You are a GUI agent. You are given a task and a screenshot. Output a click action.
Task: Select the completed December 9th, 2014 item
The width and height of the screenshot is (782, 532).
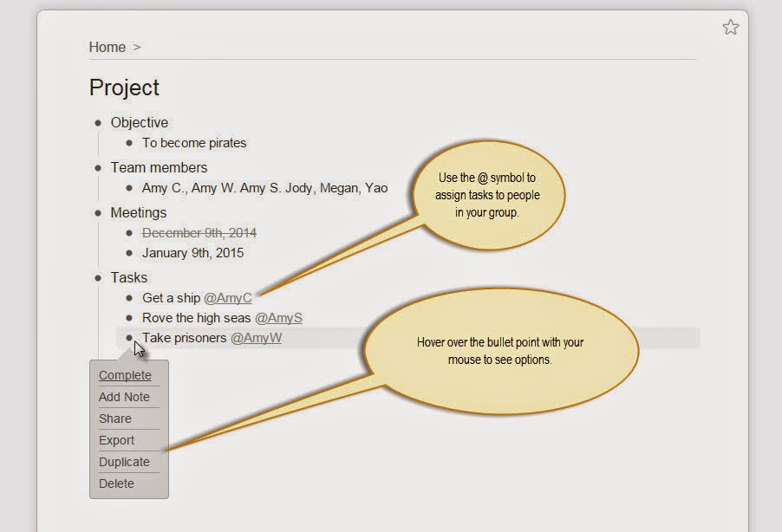click(199, 233)
